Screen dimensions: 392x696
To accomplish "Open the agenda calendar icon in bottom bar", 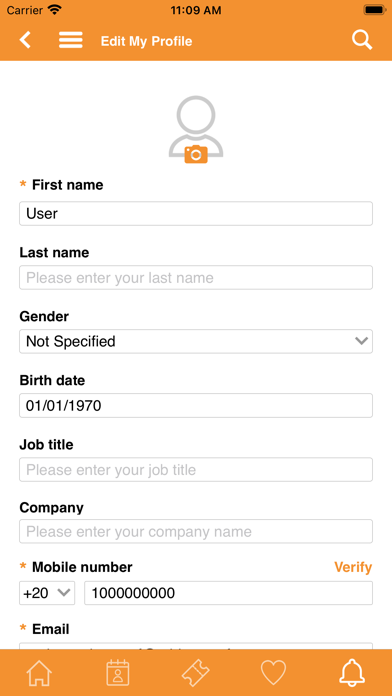I will [118, 673].
